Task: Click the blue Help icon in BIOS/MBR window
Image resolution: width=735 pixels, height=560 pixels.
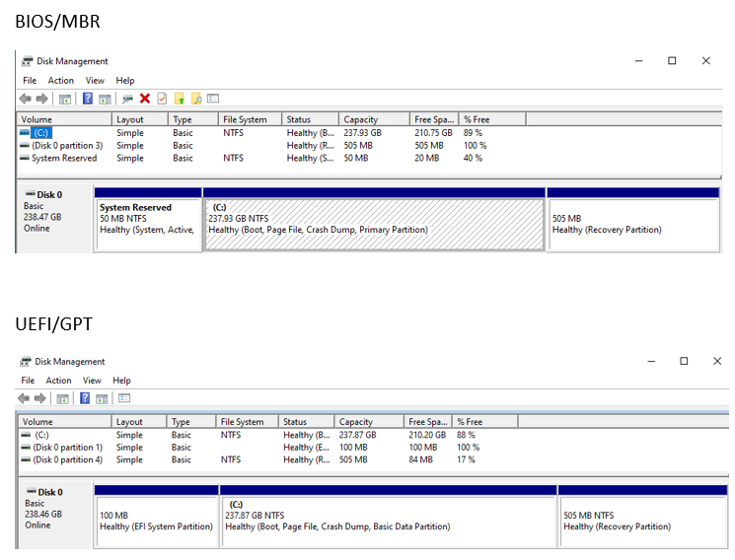Action: tap(88, 99)
